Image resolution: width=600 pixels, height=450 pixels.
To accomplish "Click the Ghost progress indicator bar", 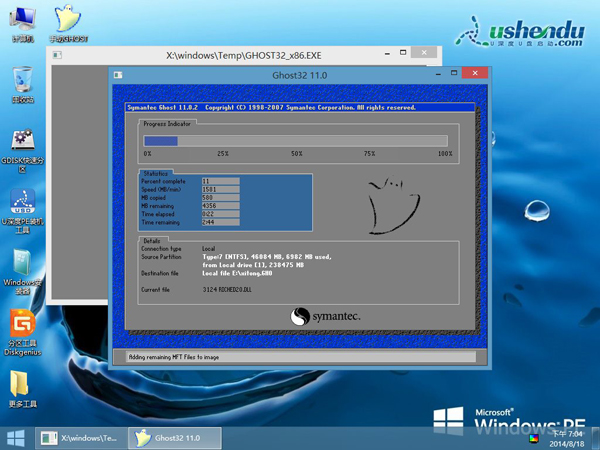I will pyautogui.click(x=295, y=141).
